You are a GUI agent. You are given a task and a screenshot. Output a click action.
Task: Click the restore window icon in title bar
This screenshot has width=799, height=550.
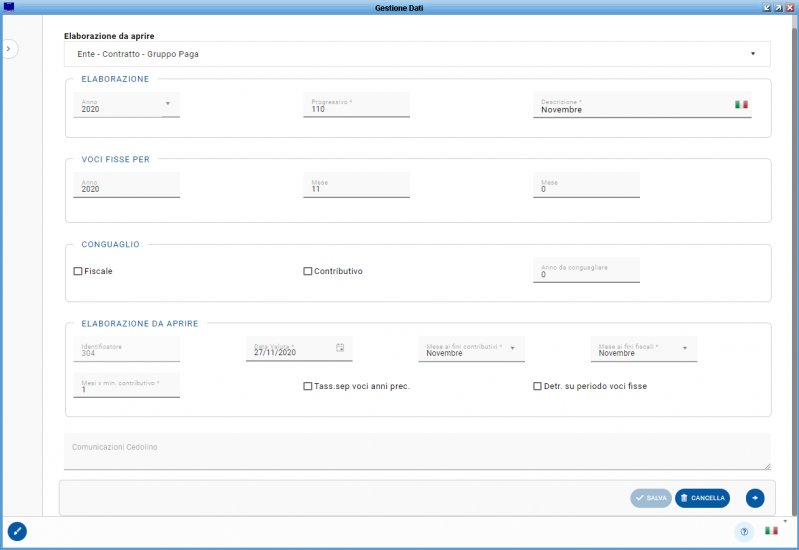click(777, 7)
